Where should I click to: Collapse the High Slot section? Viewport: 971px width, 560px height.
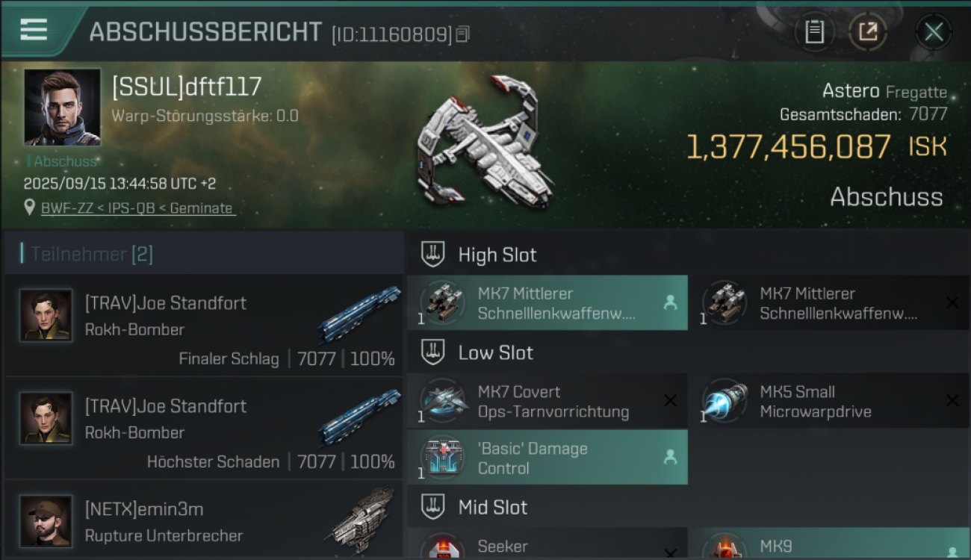coord(432,255)
